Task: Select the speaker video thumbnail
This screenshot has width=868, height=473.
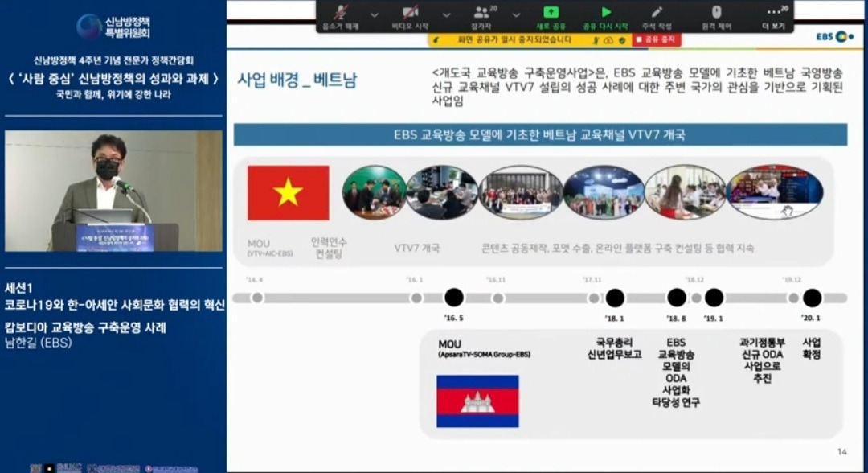Action: (113, 191)
